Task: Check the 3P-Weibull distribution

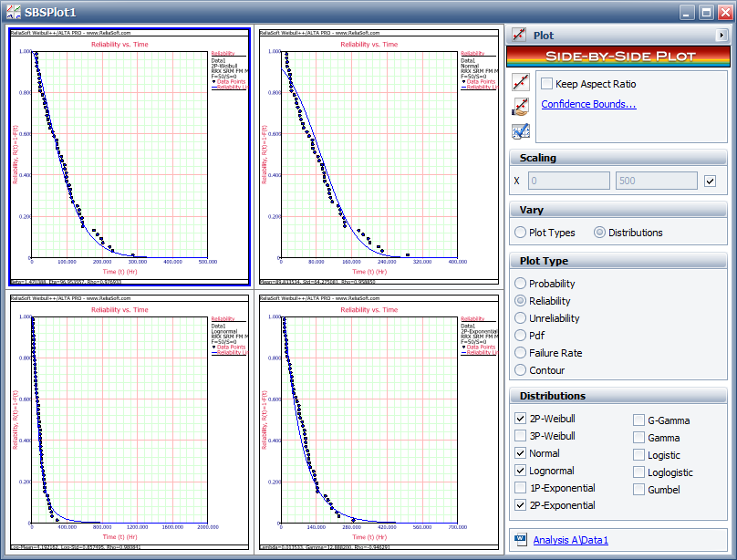Action: point(521,437)
